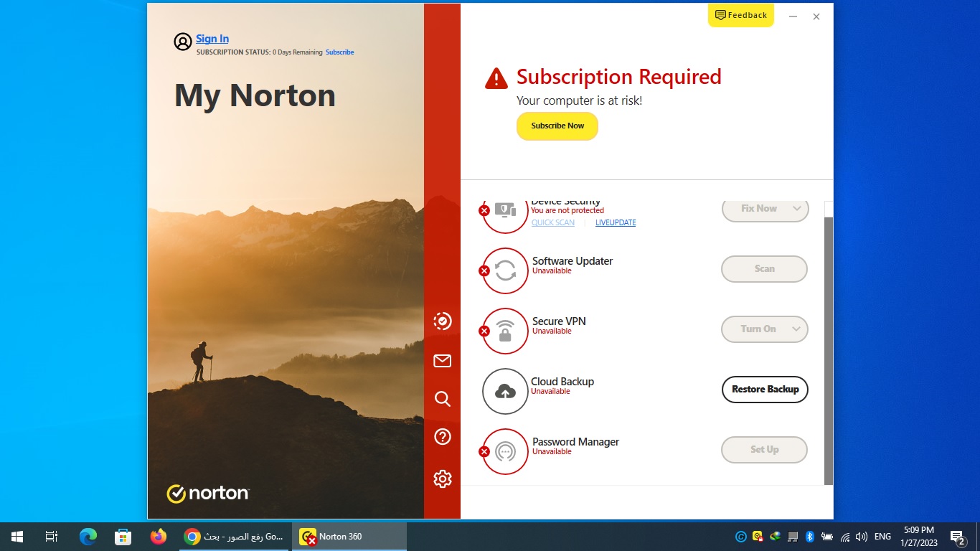Viewport: 980px width, 551px height.
Task: Click the 'Secure VPN' label
Action: click(x=559, y=321)
